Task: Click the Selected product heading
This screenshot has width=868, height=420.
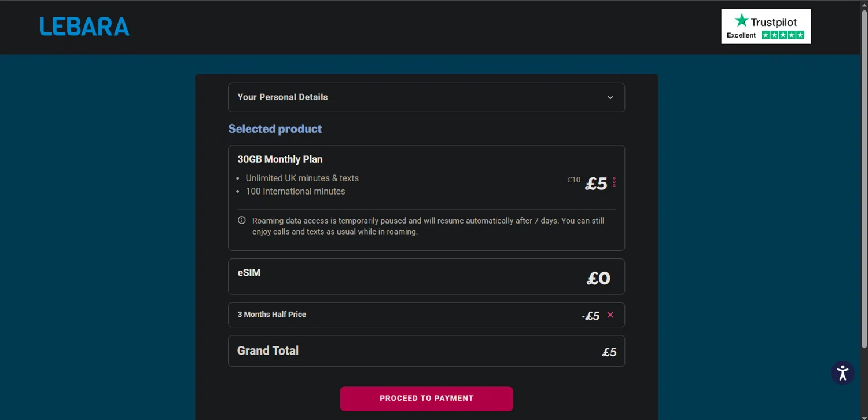Action: (x=275, y=129)
